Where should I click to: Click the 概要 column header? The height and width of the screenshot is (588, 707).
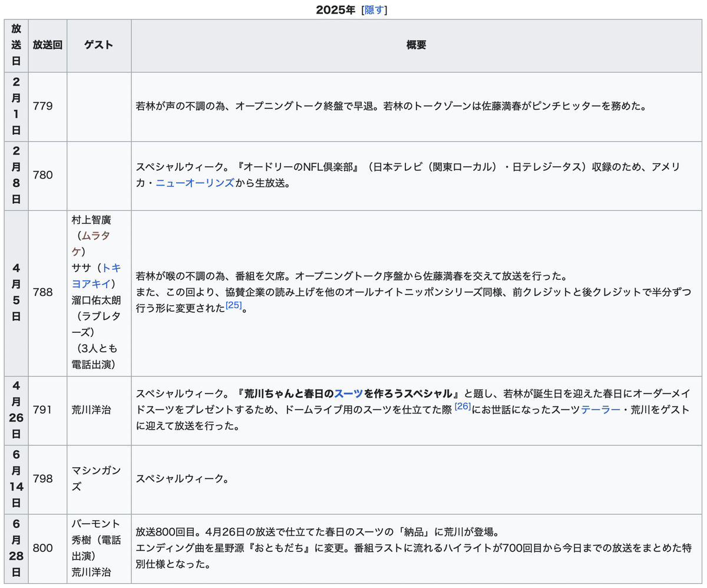[x=417, y=45]
